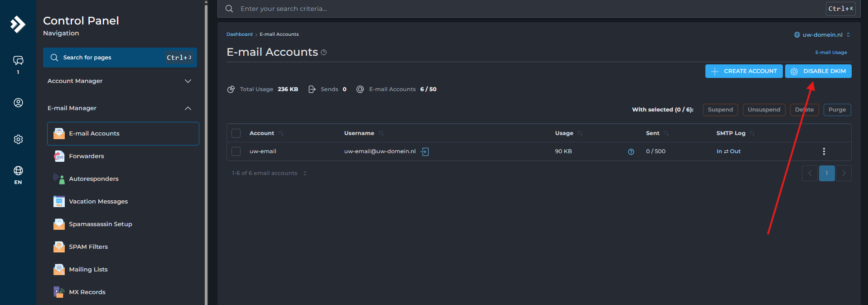Open the uw-domein.nl domain selector

pos(822,35)
